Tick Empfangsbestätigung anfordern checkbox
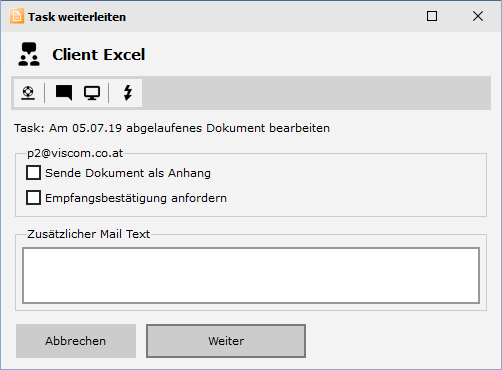 pos(33,198)
